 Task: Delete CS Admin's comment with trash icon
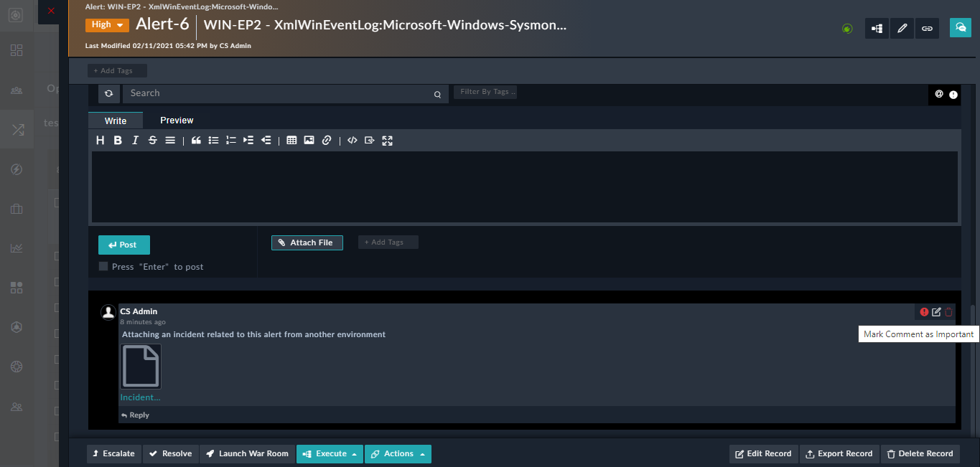pyautogui.click(x=948, y=311)
